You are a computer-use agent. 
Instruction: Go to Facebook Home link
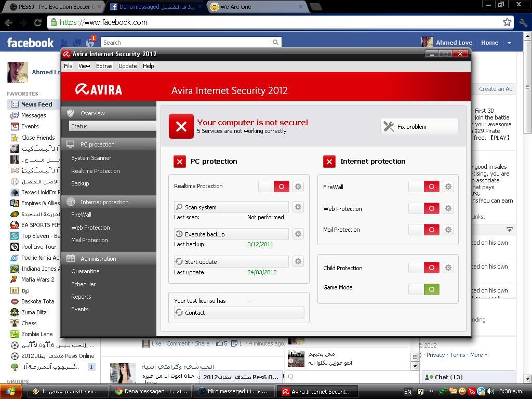(489, 43)
